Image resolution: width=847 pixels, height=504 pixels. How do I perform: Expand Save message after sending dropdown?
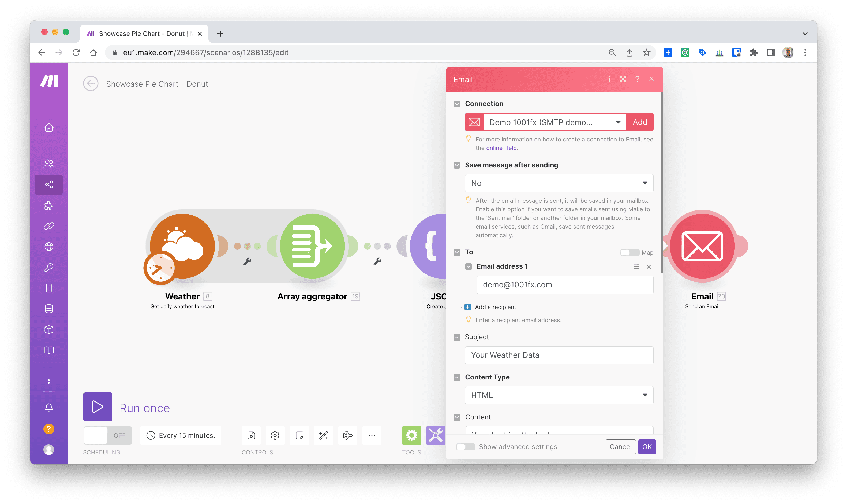[x=559, y=183]
